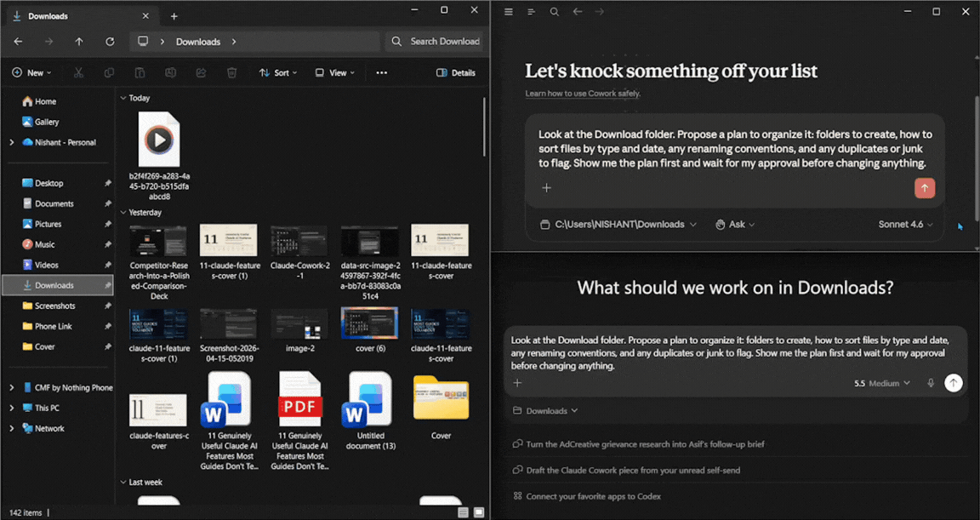Collapse the Today group
The height and width of the screenshot is (520, 980).
(x=123, y=98)
